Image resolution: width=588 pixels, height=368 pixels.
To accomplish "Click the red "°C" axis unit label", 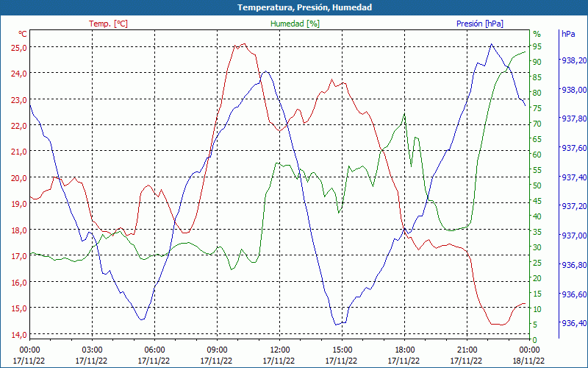I will click(x=23, y=34).
